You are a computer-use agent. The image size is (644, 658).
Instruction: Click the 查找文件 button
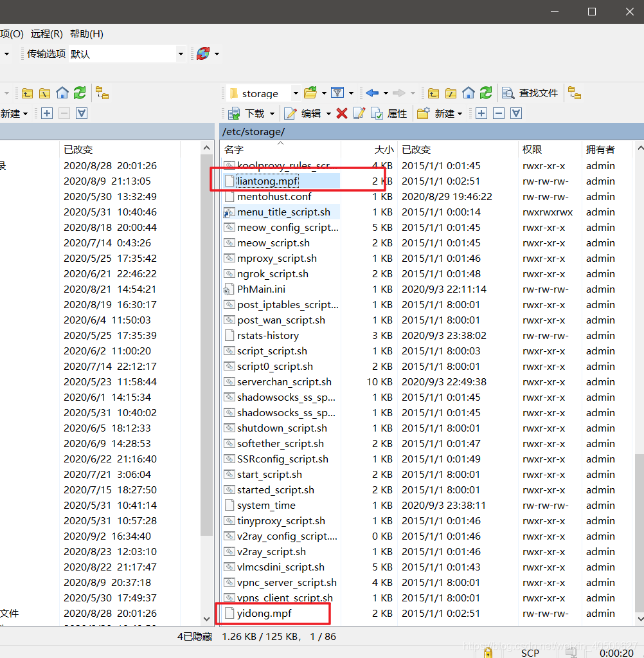[530, 93]
